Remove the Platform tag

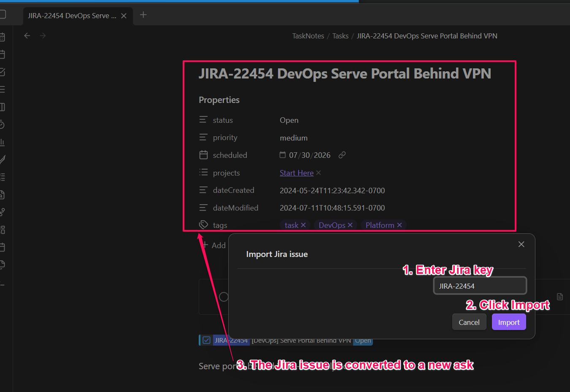(x=400, y=225)
